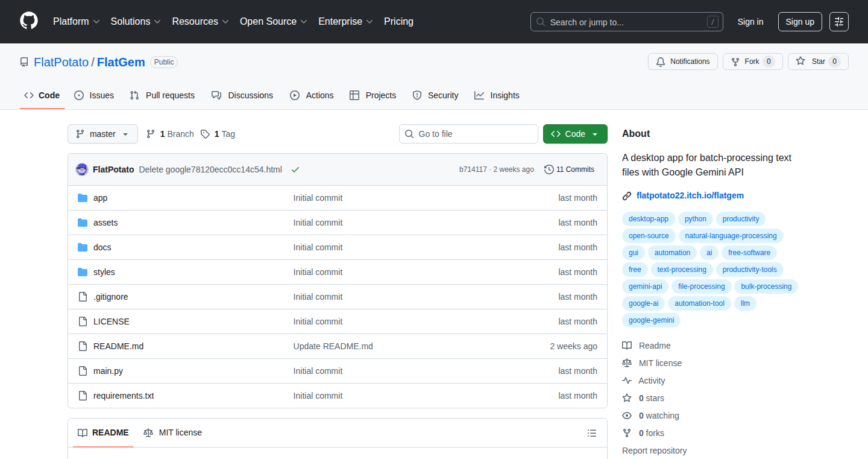Click the styles folder icon
868x459 pixels.
coord(83,272)
